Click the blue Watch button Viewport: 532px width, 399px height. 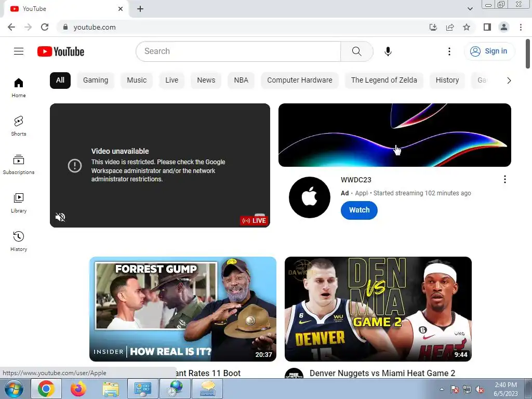point(359,210)
